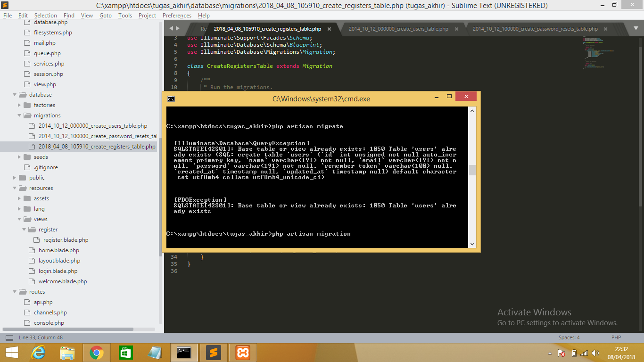Click the volume icon in system tray
This screenshot has height=362, width=644.
(595, 353)
